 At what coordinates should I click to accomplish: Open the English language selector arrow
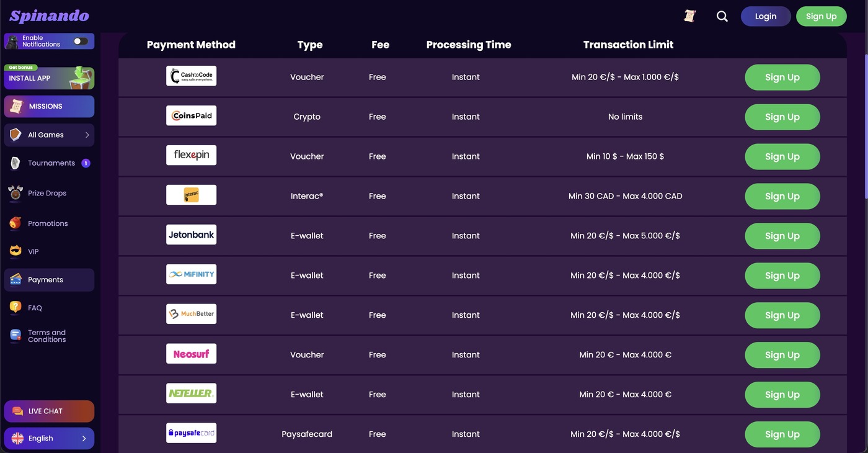(84, 438)
